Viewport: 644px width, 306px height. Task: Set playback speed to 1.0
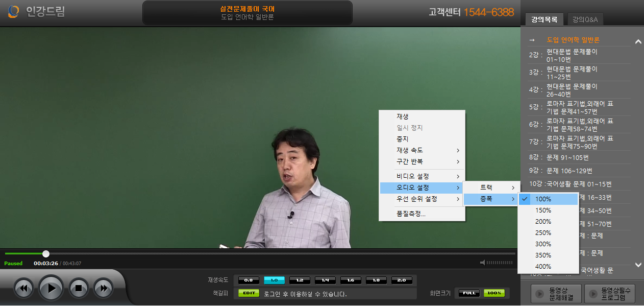click(x=274, y=280)
